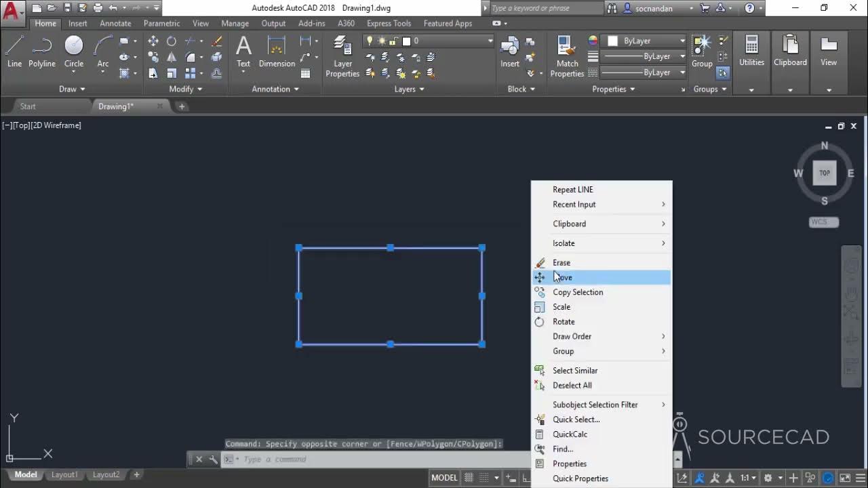Expand the Layers panel dropdown
The width and height of the screenshot is (868, 488).
[x=410, y=89]
